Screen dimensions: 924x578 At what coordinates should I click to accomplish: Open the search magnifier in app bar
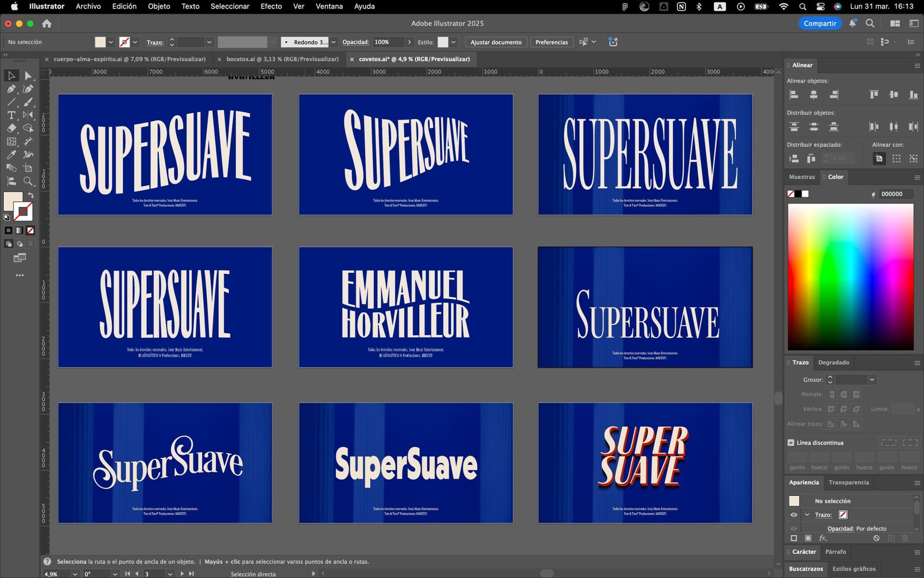870,24
